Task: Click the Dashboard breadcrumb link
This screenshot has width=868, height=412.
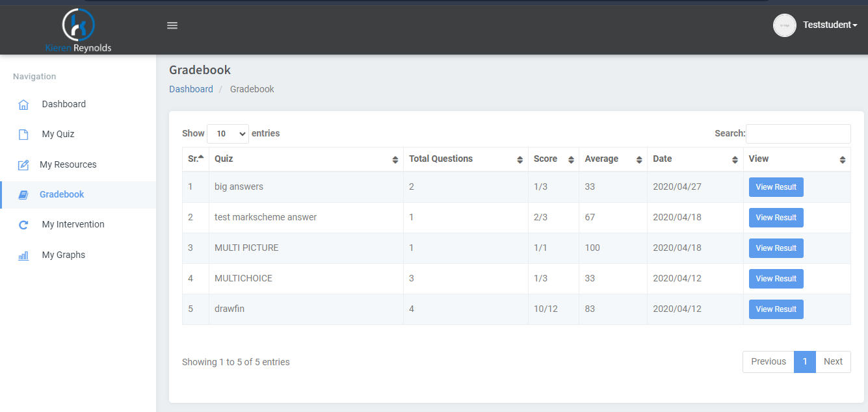Action: pos(191,90)
